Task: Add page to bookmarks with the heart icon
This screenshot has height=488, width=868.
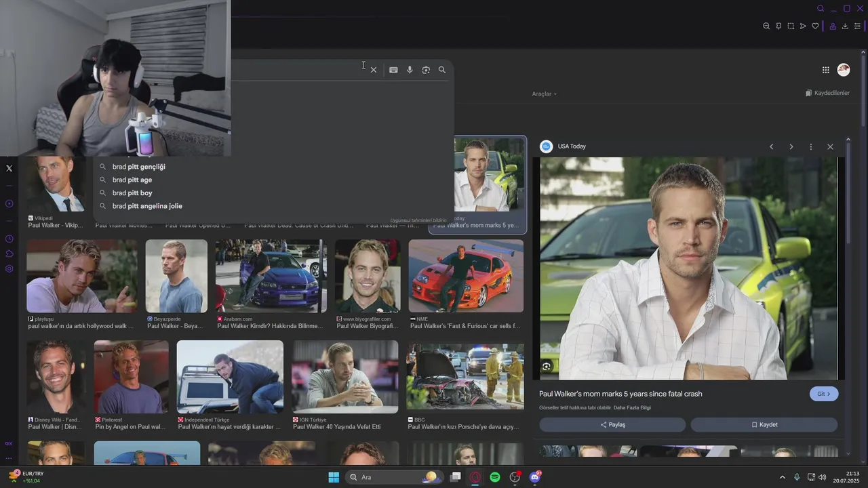Action: tap(815, 26)
